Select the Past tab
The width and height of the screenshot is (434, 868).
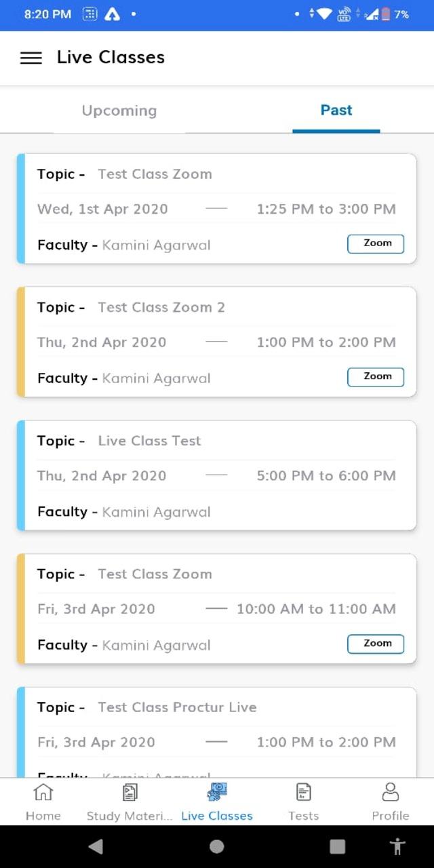[336, 111]
